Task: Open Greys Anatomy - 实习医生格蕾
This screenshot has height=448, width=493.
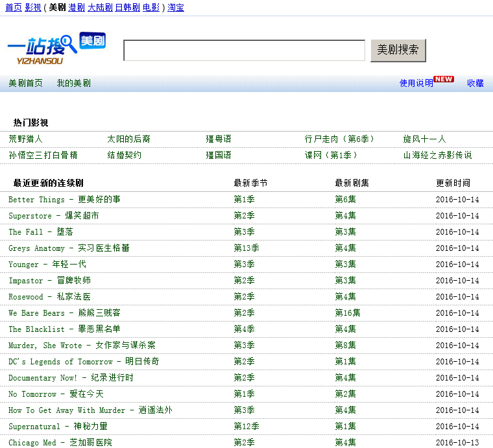Action: (69, 248)
